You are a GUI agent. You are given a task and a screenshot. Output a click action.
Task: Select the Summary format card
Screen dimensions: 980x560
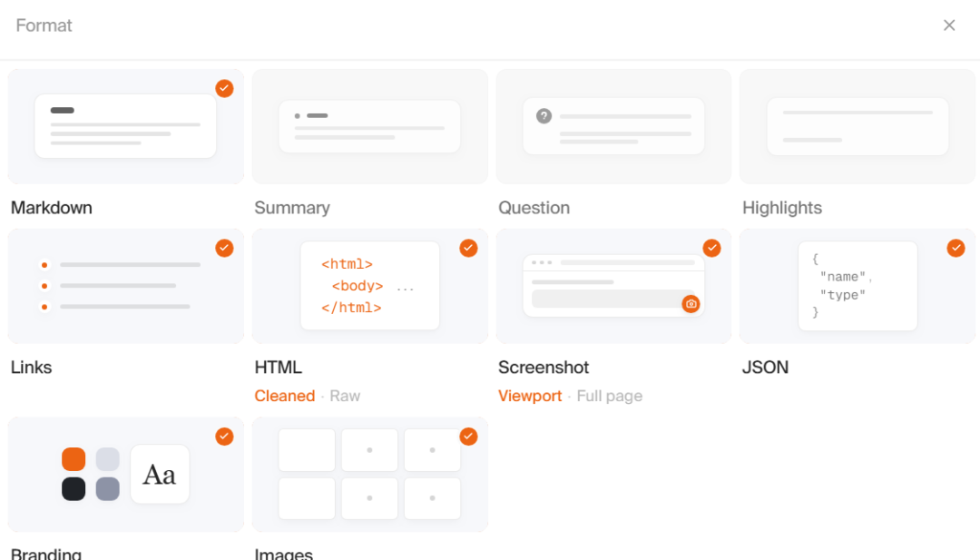coord(370,127)
